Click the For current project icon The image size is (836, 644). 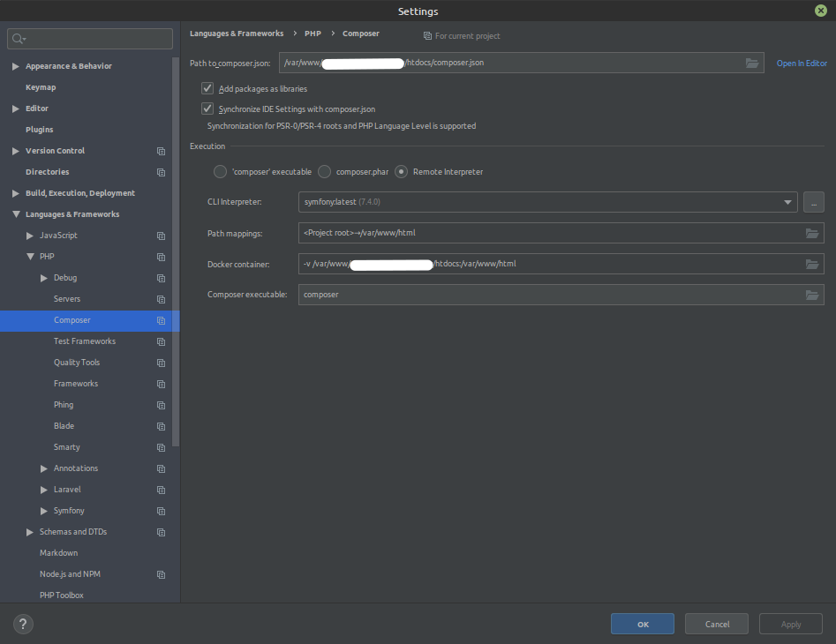click(427, 35)
